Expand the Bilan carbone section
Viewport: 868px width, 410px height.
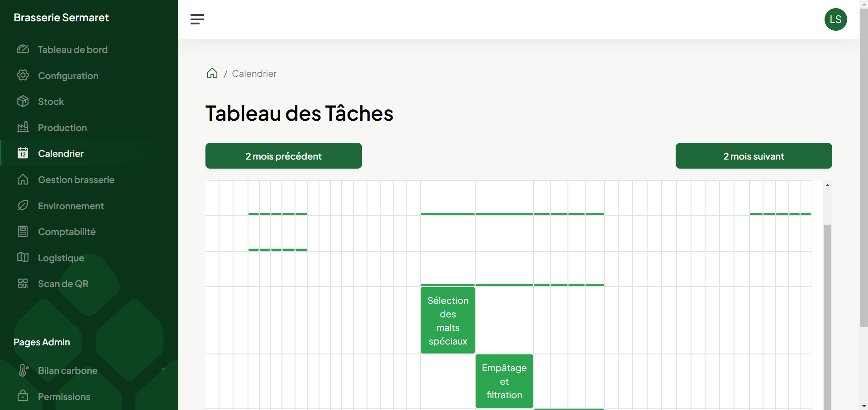163,370
